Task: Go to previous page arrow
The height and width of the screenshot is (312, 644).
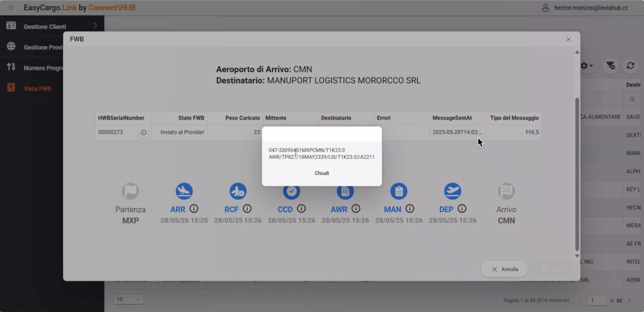Action: tap(581, 301)
